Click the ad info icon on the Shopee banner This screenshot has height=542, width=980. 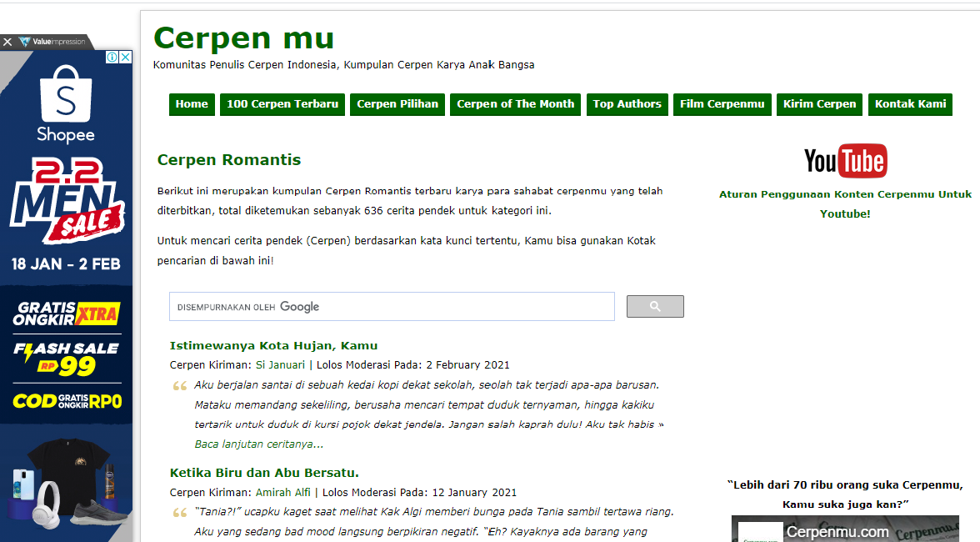[x=112, y=58]
